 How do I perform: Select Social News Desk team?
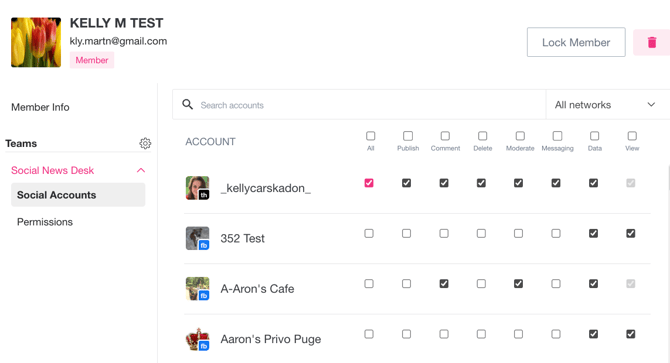[53, 170]
